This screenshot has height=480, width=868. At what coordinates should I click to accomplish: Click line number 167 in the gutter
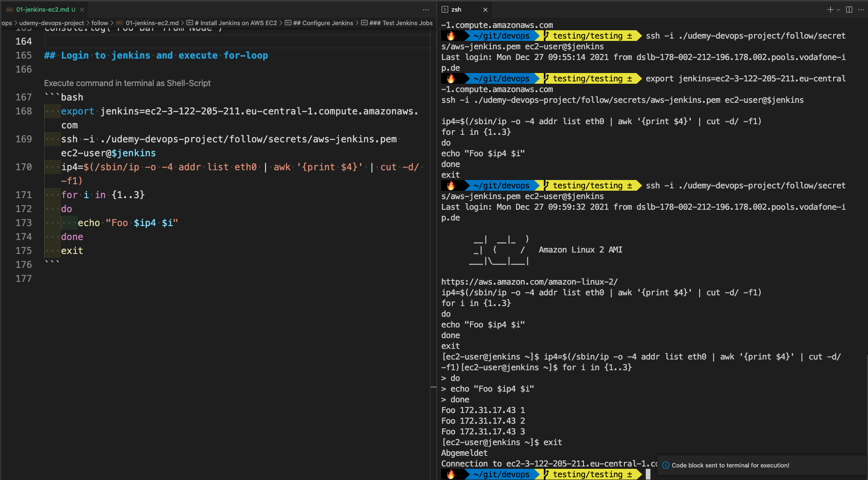click(24, 97)
